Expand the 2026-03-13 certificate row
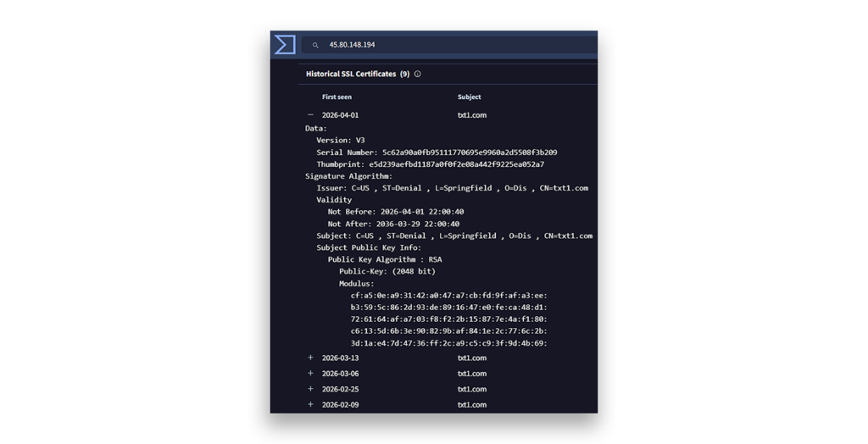 pyautogui.click(x=310, y=358)
